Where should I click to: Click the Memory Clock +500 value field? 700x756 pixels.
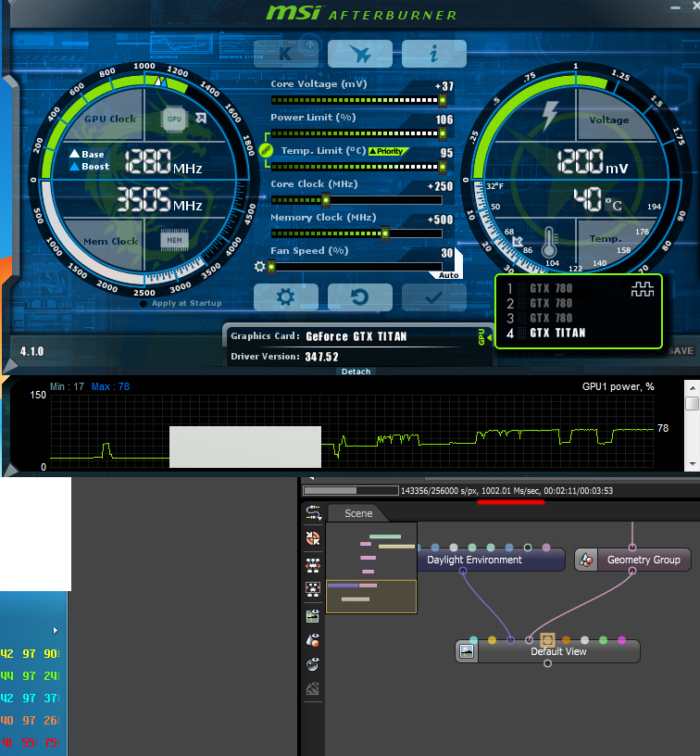tap(441, 220)
